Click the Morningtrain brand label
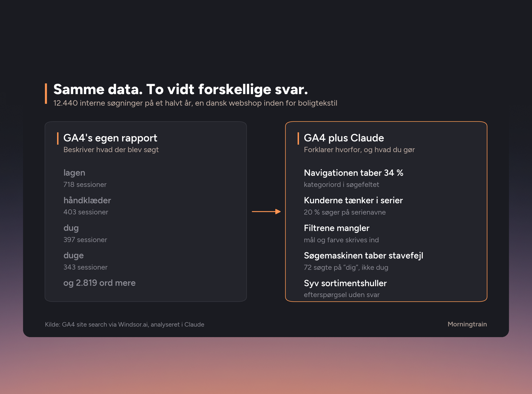This screenshot has width=532, height=394. click(467, 324)
